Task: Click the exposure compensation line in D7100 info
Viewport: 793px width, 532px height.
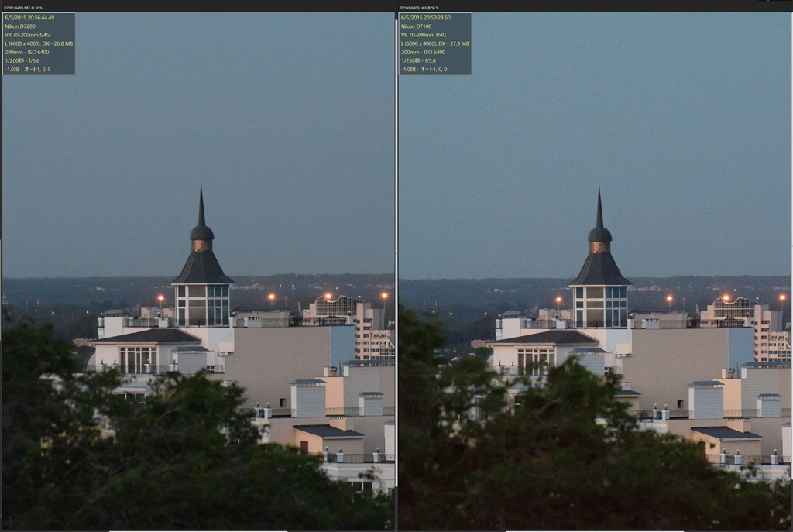Action: pyautogui.click(x=424, y=69)
